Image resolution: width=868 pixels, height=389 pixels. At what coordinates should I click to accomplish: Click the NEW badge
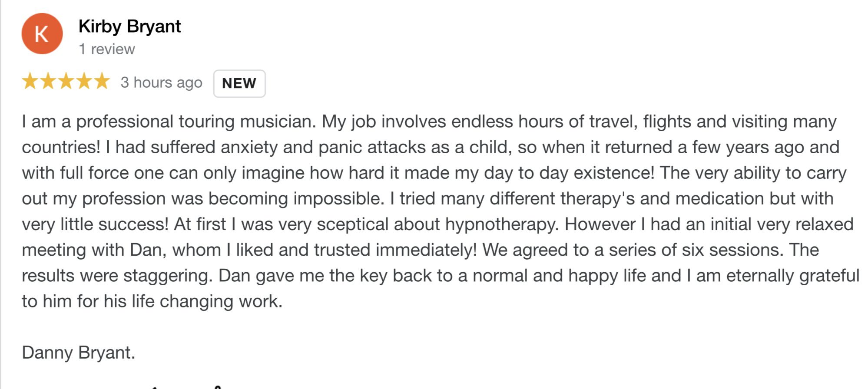coord(239,83)
